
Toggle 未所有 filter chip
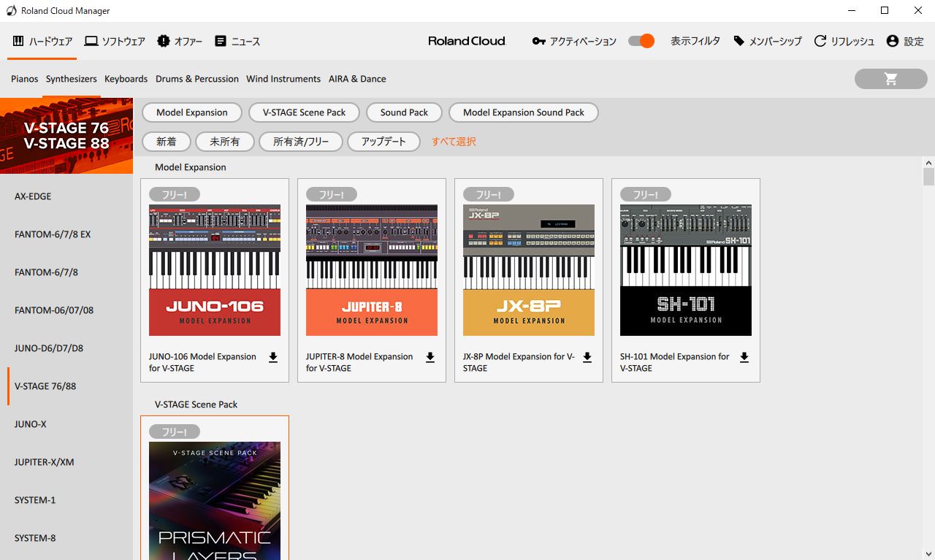click(x=225, y=142)
